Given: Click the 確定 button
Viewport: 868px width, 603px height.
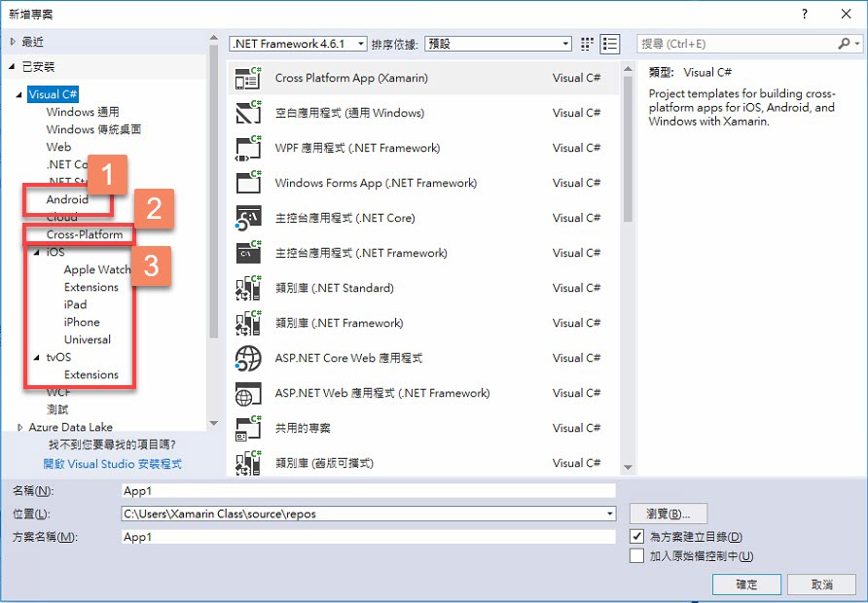Looking at the screenshot, I should point(746,585).
